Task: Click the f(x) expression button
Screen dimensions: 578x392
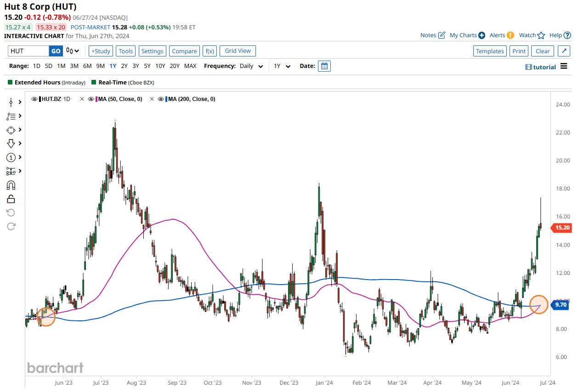Action: tap(210, 51)
